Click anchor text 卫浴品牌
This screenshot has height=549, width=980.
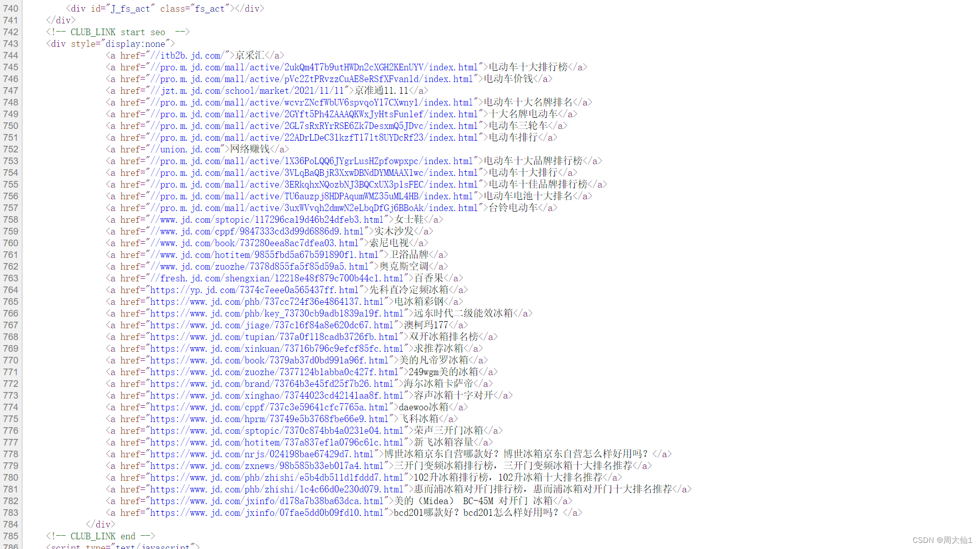point(409,255)
